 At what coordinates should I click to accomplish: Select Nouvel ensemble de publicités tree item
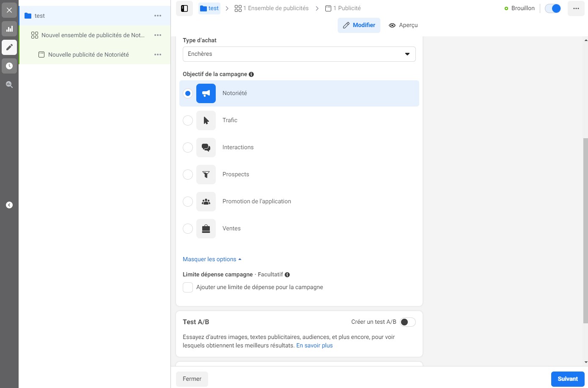coord(95,35)
